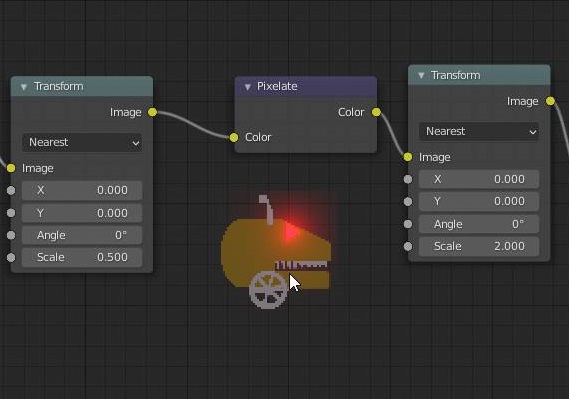Select Angle 0° field in right Transform
The image size is (569, 399).
(x=479, y=224)
